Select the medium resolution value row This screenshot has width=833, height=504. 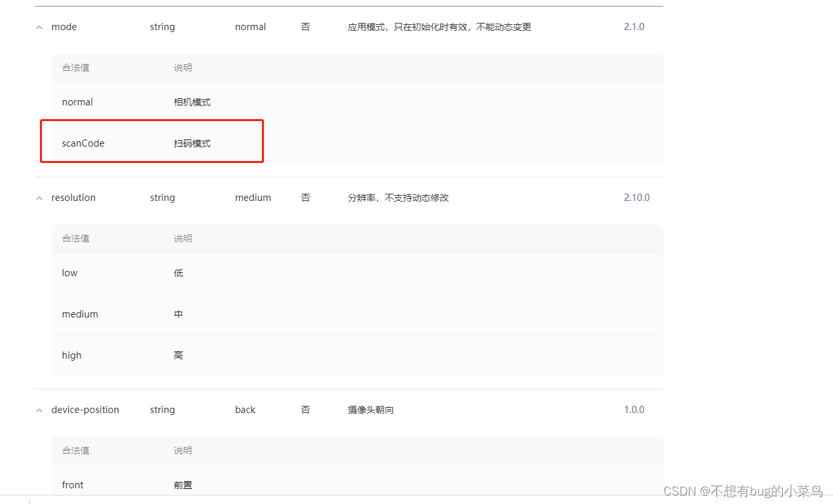pos(80,314)
